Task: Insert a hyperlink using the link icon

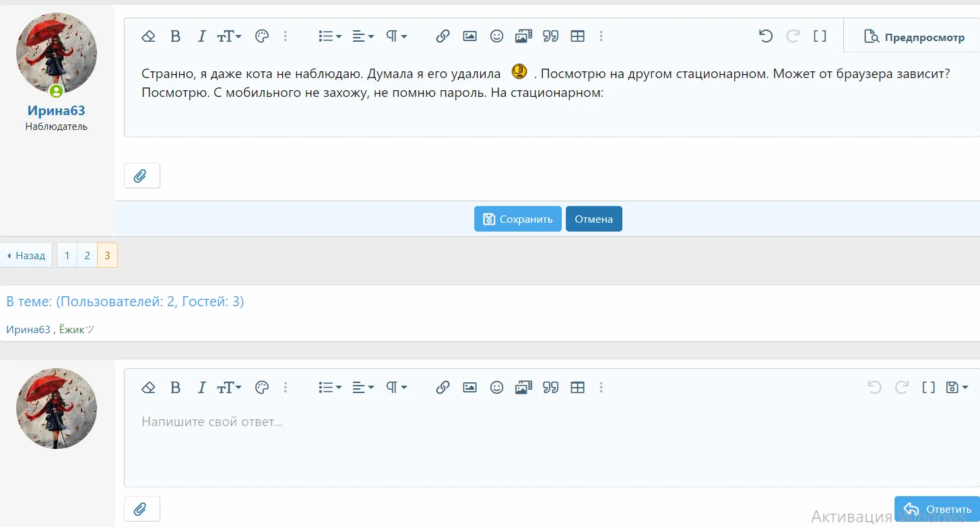Action: click(x=443, y=36)
